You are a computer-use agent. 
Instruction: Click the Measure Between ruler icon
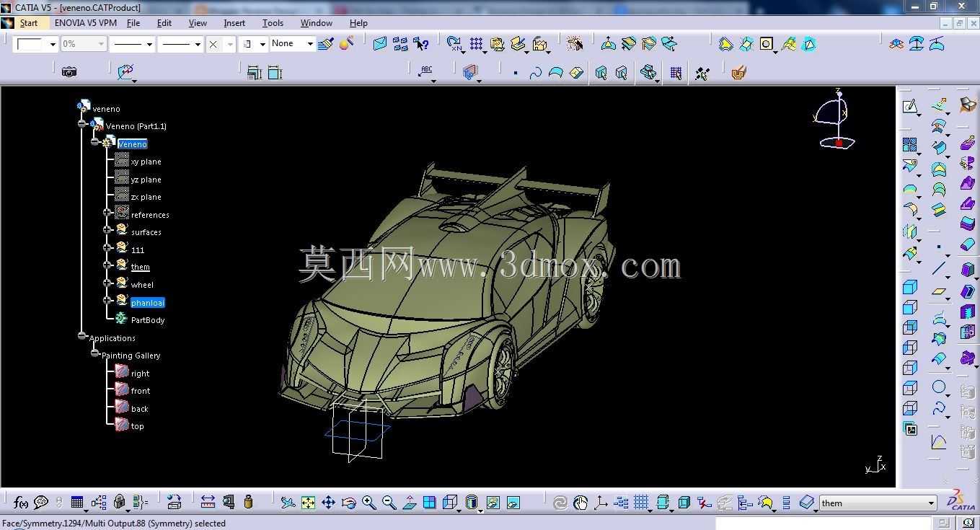[x=208, y=502]
